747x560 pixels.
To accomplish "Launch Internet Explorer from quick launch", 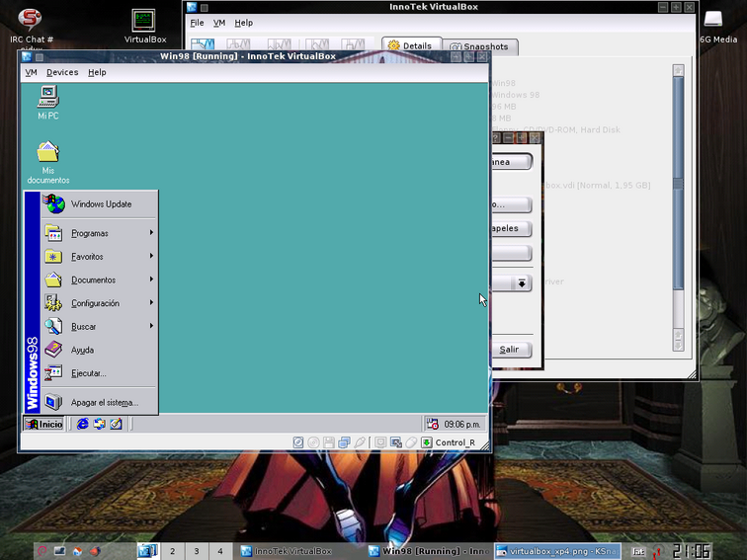I will click(82, 424).
